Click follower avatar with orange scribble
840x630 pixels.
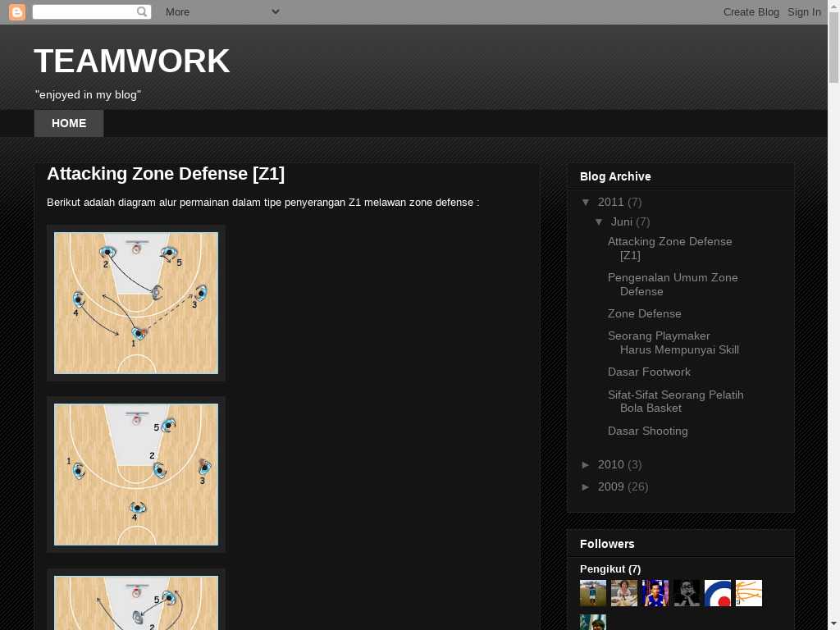749,593
